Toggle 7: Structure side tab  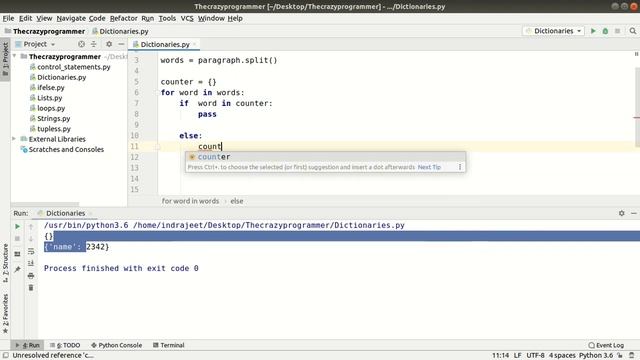(x=5, y=263)
